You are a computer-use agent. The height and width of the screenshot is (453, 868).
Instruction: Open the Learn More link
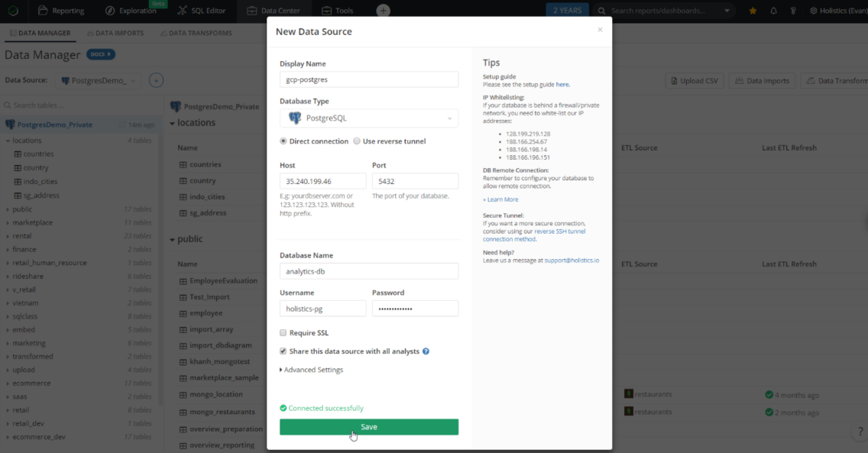click(x=500, y=199)
